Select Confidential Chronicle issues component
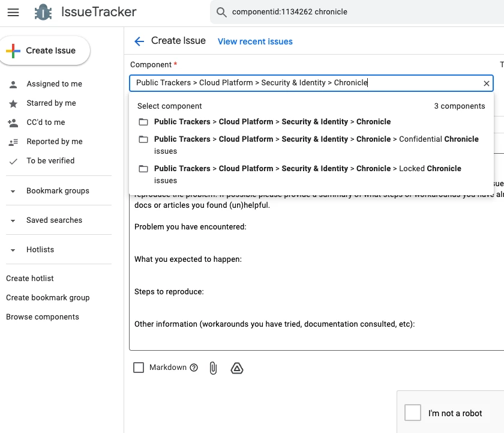504x433 pixels. 311,145
